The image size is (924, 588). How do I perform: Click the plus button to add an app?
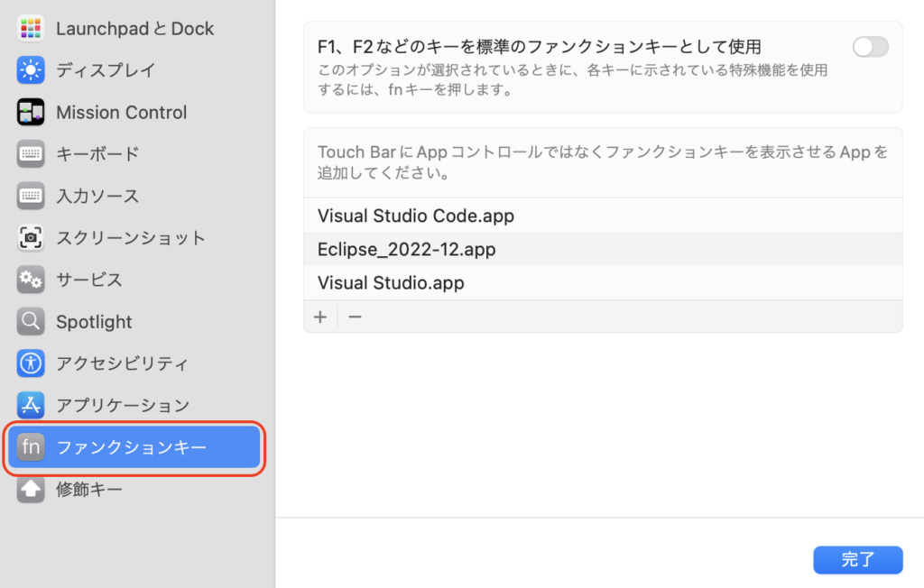click(320, 317)
